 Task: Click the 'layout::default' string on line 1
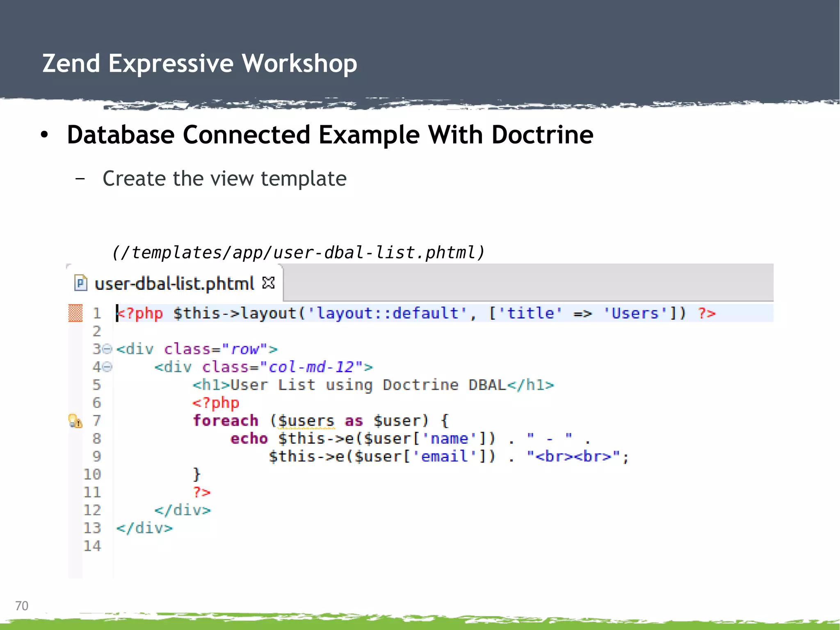coord(387,314)
